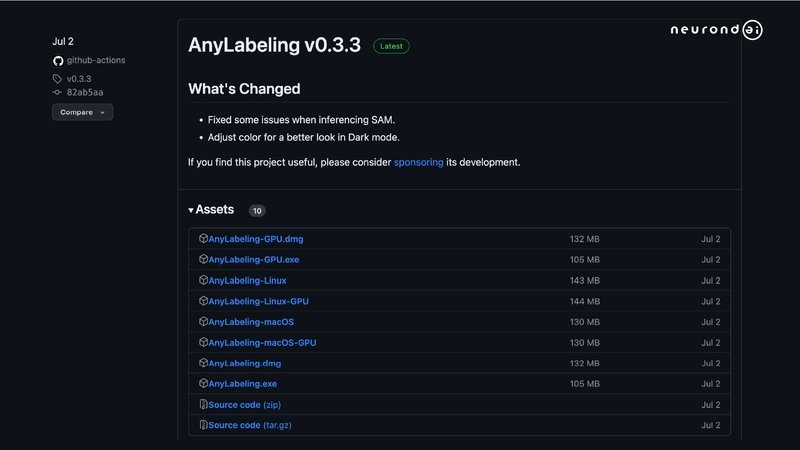
Task: Click the Assets count badge showing 10
Action: tap(257, 211)
